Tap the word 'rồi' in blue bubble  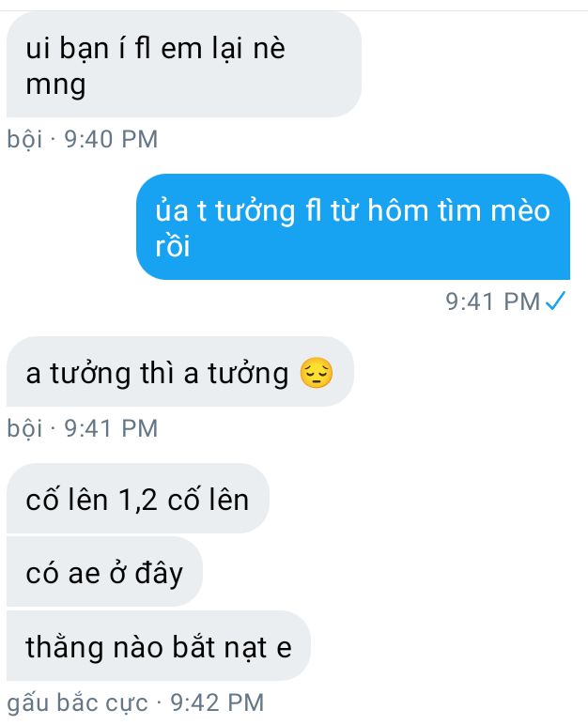point(173,245)
